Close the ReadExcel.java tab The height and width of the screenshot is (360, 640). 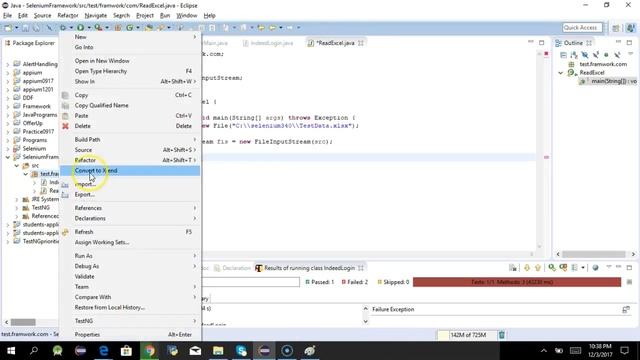coord(361,43)
